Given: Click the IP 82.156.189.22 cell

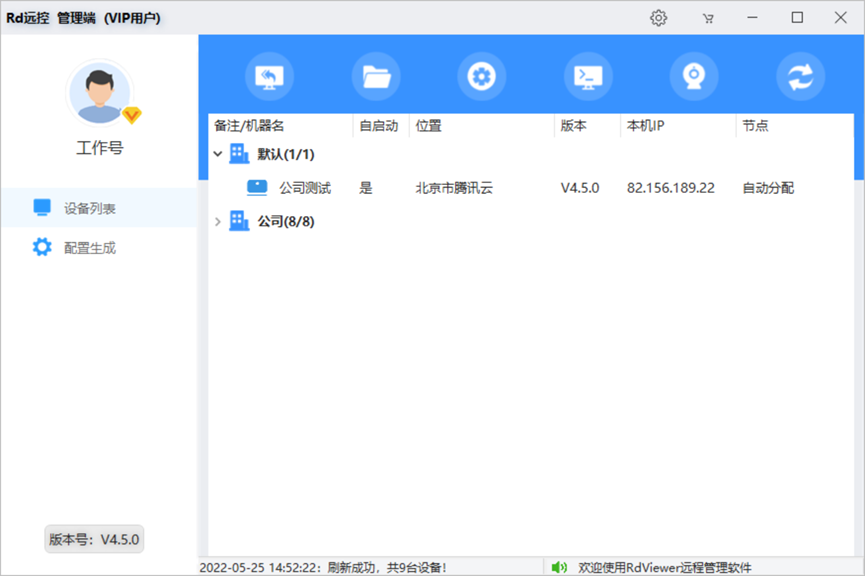Looking at the screenshot, I should 671,188.
